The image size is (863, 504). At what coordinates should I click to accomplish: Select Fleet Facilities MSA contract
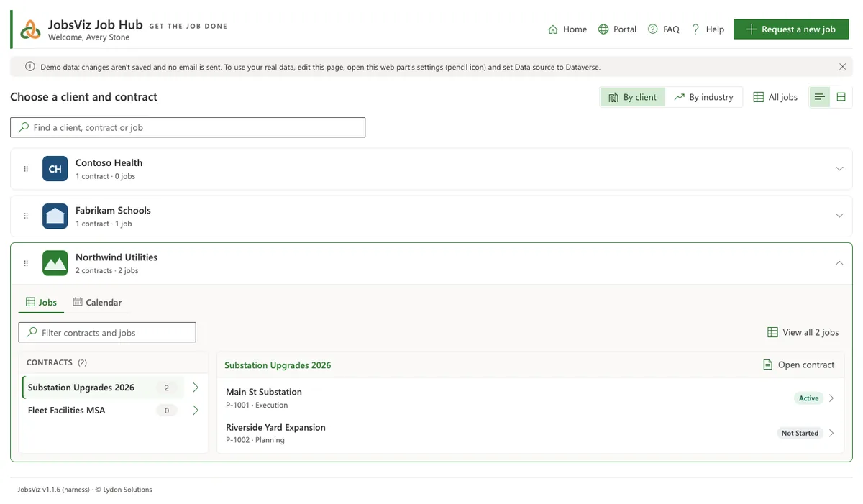[102, 411]
